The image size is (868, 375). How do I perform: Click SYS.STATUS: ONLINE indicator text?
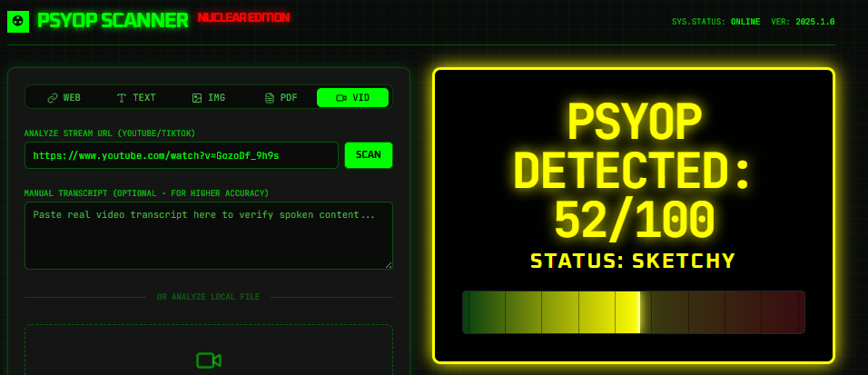[715, 22]
